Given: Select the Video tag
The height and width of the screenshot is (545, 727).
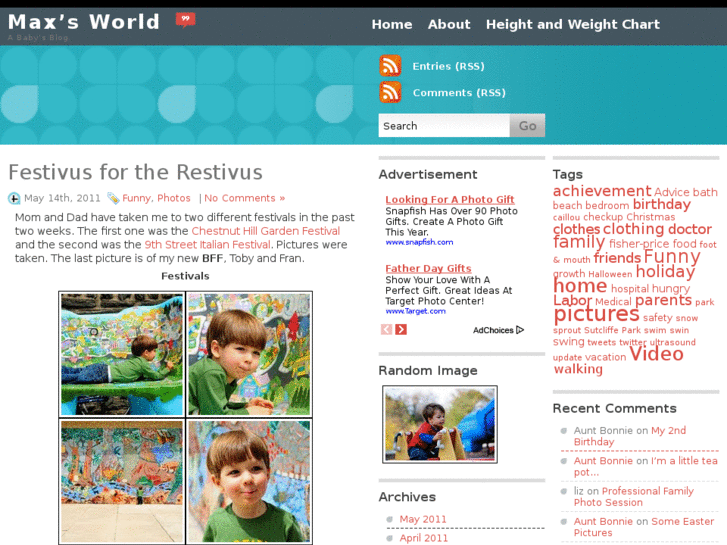Looking at the screenshot, I should click(656, 354).
